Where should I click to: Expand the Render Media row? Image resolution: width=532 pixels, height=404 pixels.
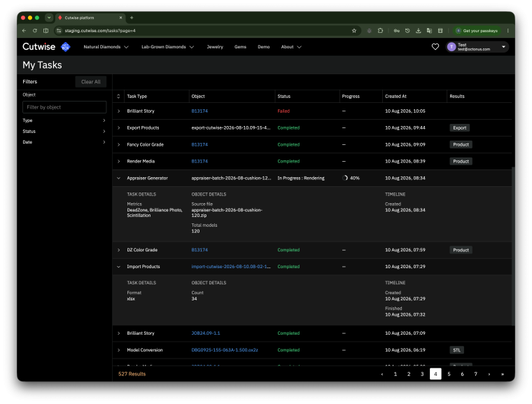coord(118,161)
